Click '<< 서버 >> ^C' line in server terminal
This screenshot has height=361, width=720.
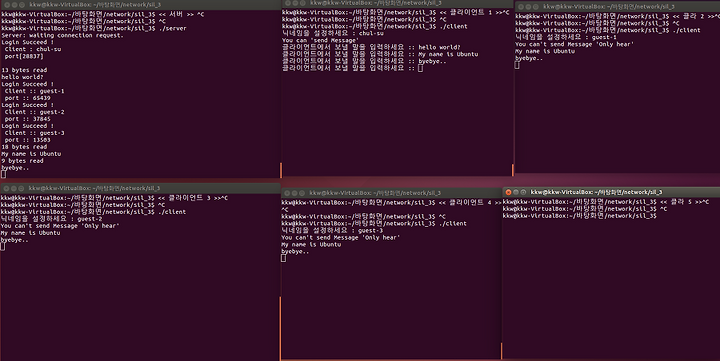(x=103, y=15)
